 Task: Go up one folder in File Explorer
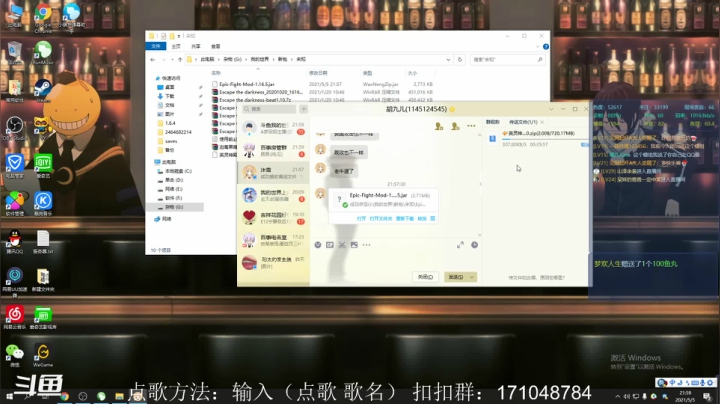coord(180,59)
